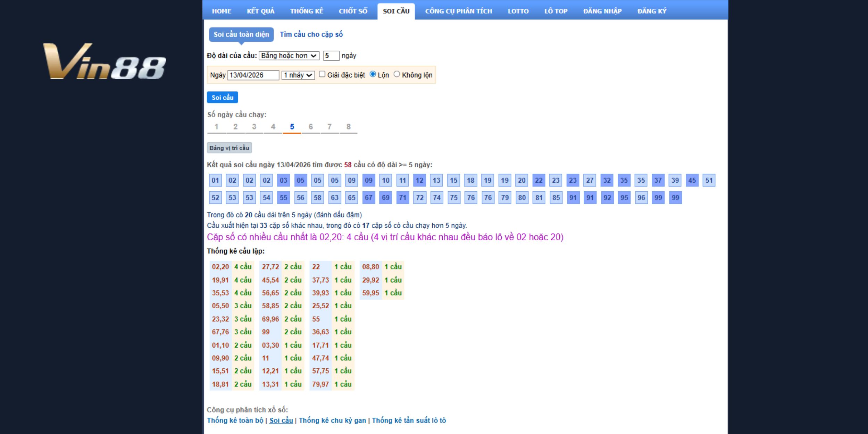Select active day count tab 5
This screenshot has height=434, width=868.
[292, 127]
